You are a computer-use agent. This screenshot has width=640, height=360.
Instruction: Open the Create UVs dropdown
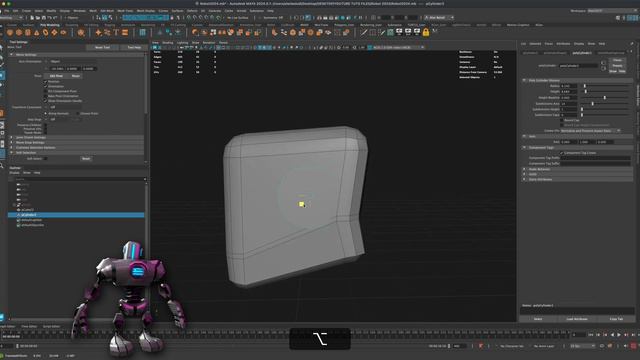590,131
